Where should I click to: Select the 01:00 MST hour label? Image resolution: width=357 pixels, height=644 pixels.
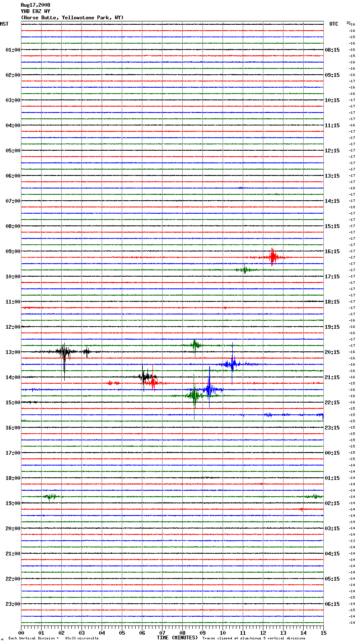13,50
